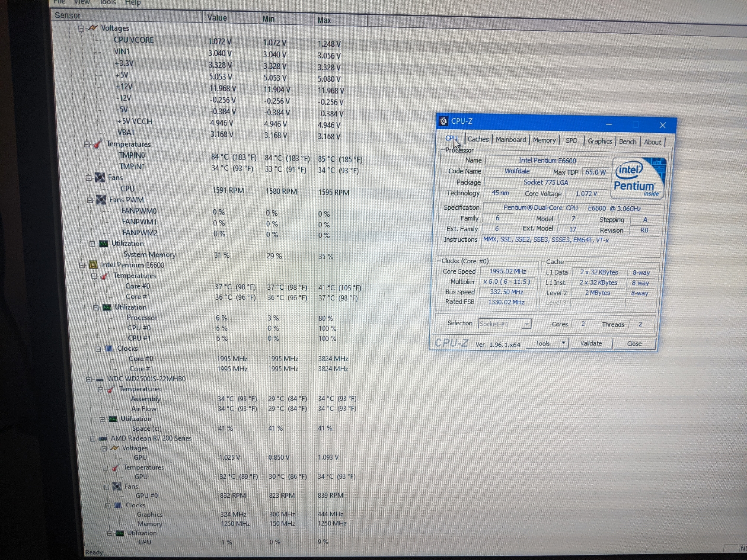The height and width of the screenshot is (560, 747).
Task: Collapse the Voltages tree node
Action: pos(81,28)
